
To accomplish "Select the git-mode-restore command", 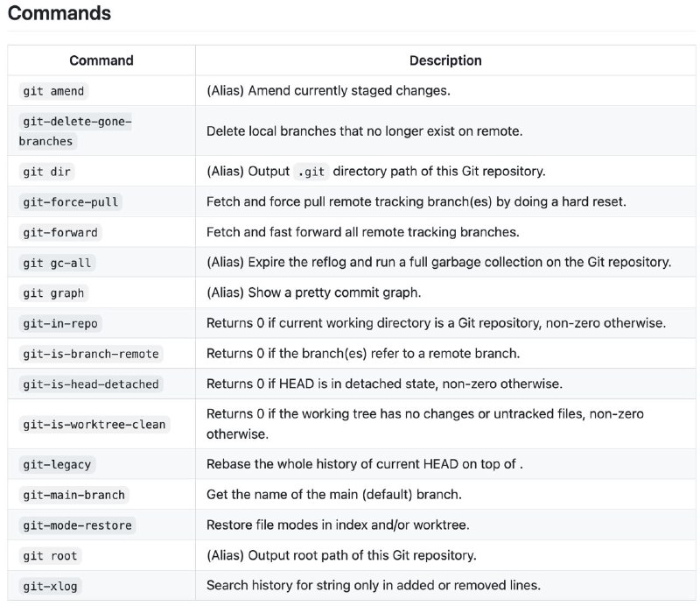I will 77,525.
